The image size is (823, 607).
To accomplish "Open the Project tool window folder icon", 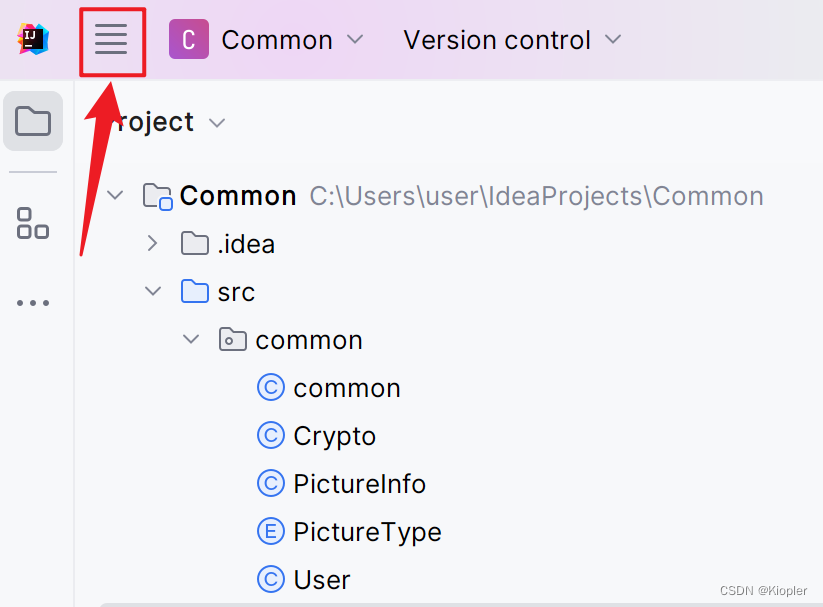I will tap(33, 122).
